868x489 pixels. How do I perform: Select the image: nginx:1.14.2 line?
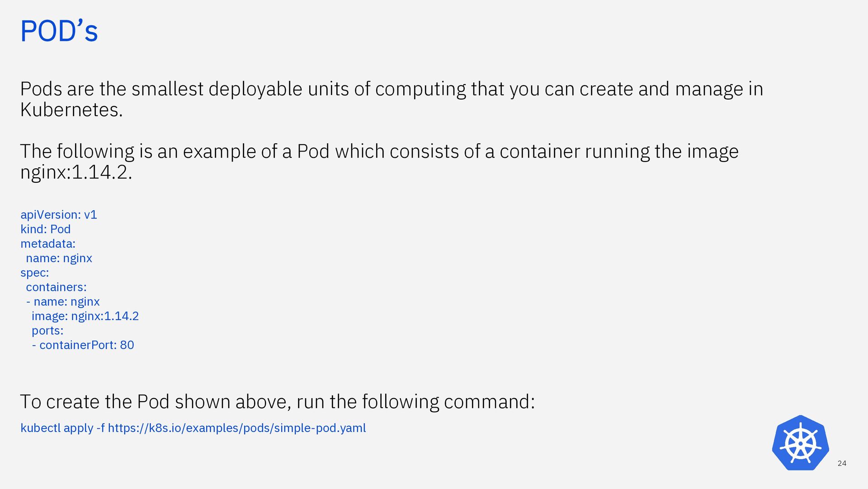click(x=85, y=316)
